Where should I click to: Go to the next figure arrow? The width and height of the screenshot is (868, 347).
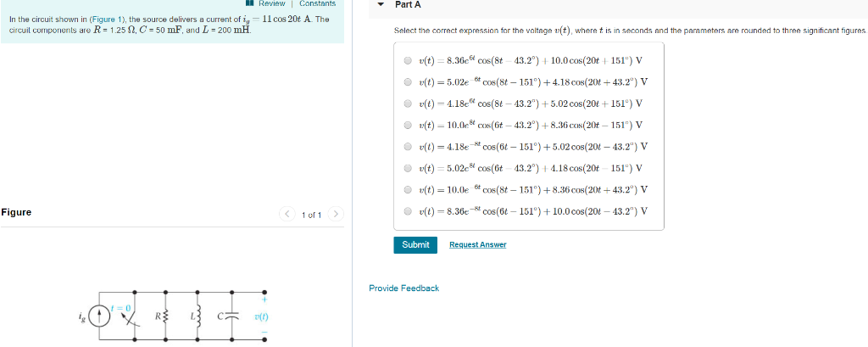336,214
